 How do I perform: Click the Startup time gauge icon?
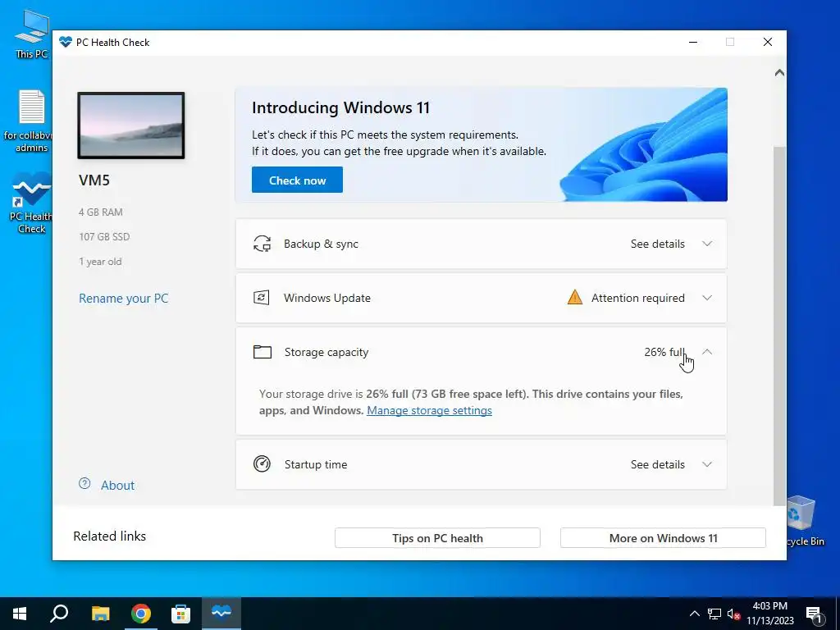coord(262,464)
